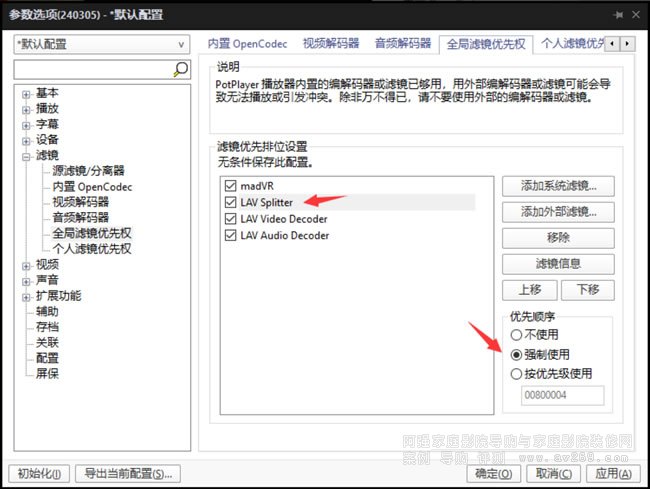The width and height of the screenshot is (650, 489).
Task: Open the 内置 OpenCodec tab
Action: click(x=248, y=44)
